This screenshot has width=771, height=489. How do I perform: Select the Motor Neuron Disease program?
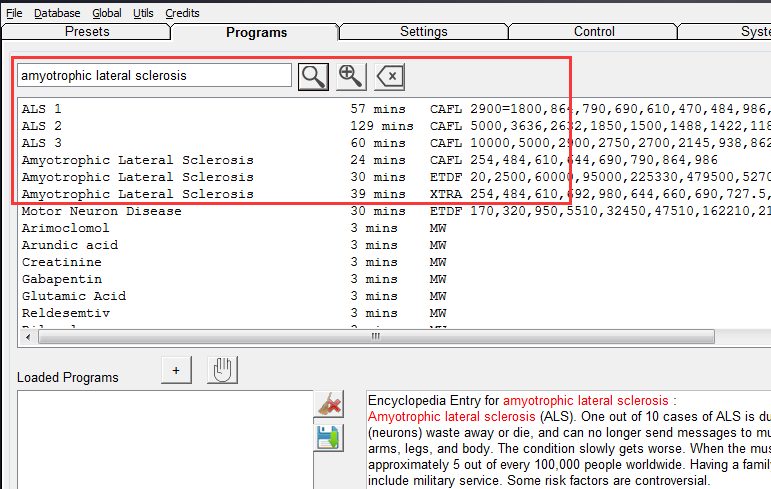(x=101, y=211)
